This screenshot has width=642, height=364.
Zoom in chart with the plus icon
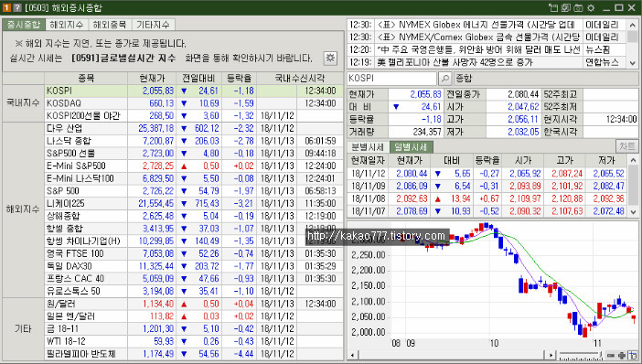pyautogui.click(x=622, y=356)
